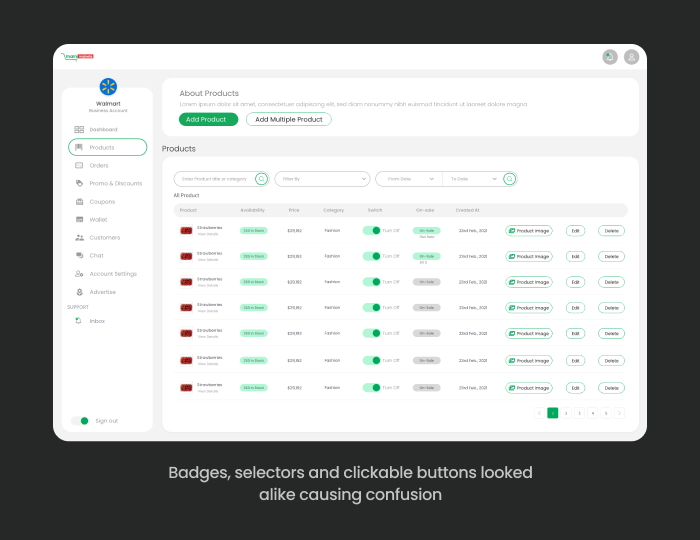Click the Products sidebar icon
This screenshot has height=540, width=700.
(x=79, y=147)
